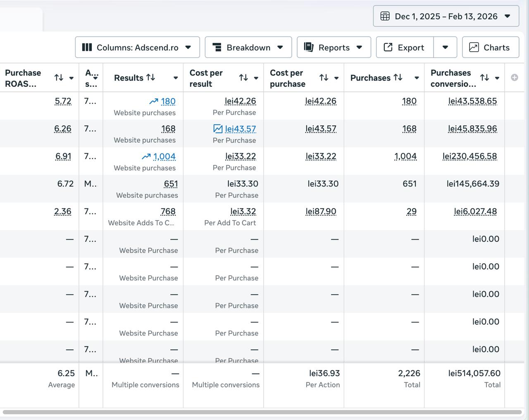Open the date range picker
Image resolution: width=529 pixels, height=420 pixels.
[x=446, y=16]
